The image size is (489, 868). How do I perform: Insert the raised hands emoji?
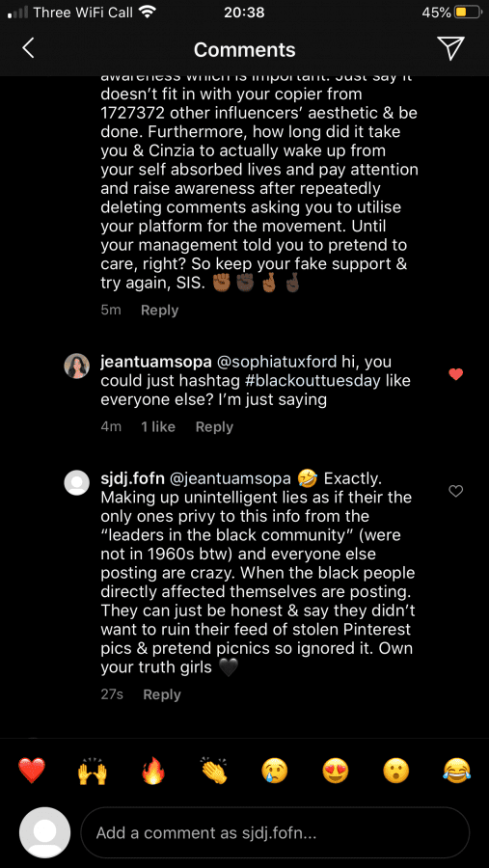coord(92,770)
